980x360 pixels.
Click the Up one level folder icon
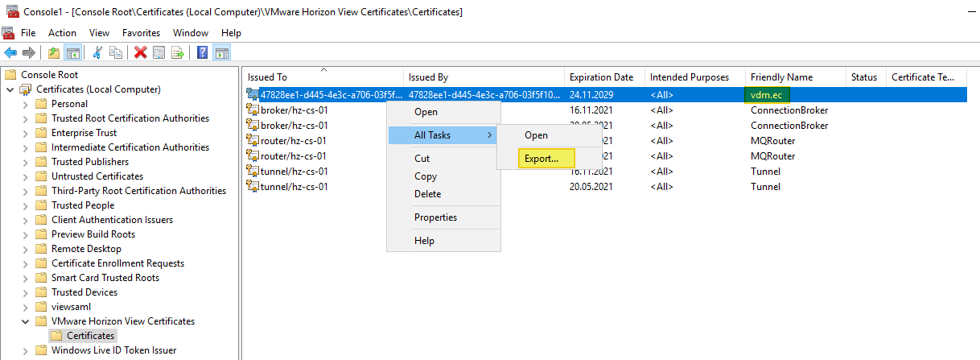(54, 53)
